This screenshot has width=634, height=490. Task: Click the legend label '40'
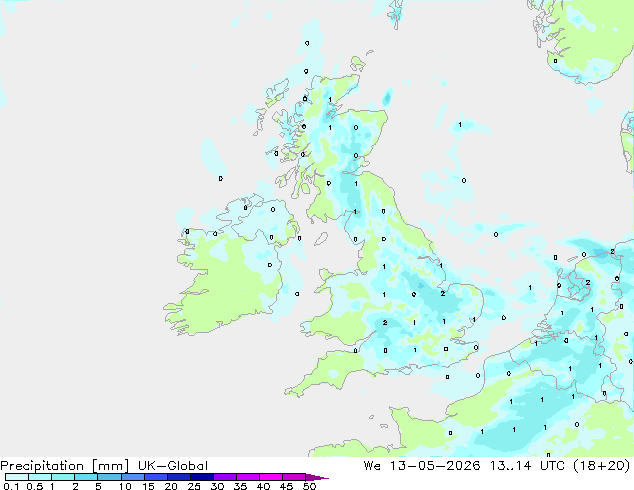263,486
